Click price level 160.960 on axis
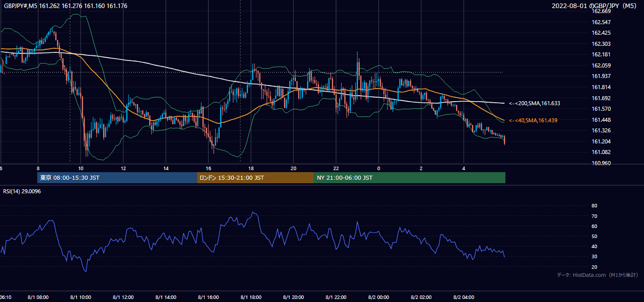The image size is (644, 302). click(x=601, y=163)
